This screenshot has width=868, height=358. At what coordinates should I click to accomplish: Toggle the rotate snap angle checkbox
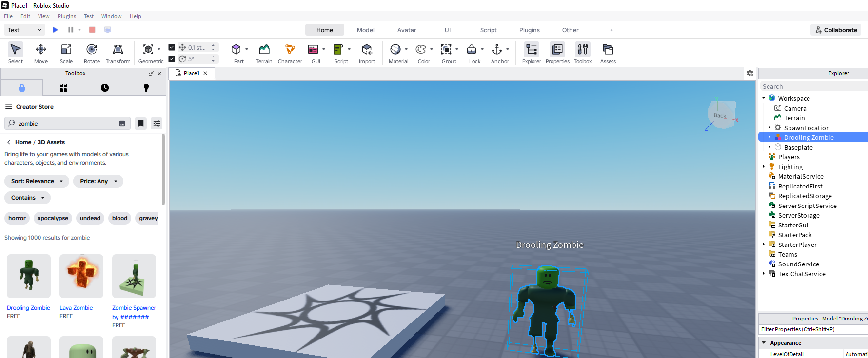click(172, 59)
